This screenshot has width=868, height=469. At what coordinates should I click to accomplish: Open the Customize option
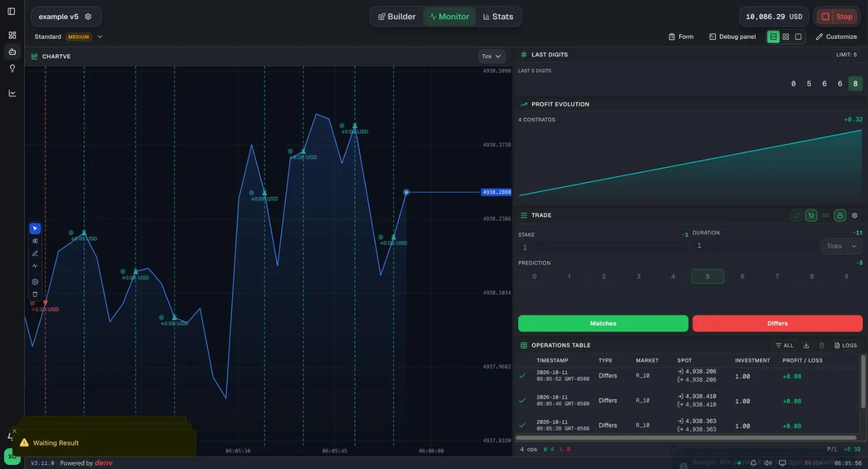[x=836, y=37]
